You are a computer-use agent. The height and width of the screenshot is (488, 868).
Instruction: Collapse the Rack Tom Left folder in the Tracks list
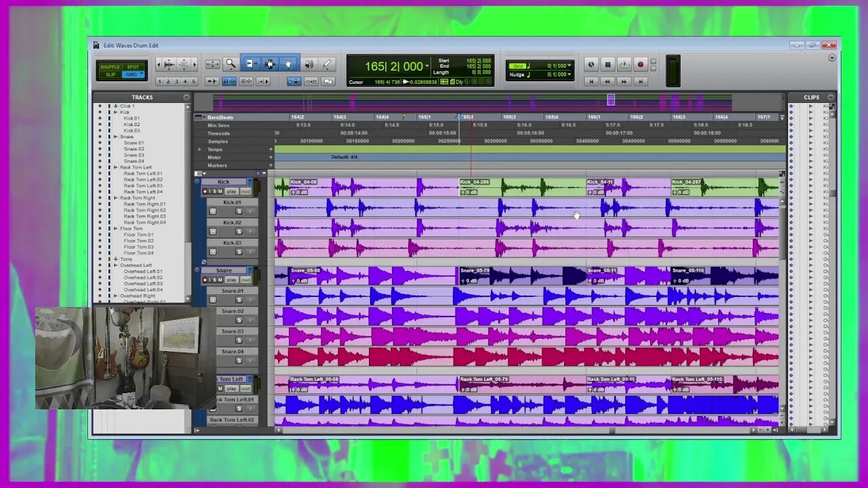tap(116, 167)
